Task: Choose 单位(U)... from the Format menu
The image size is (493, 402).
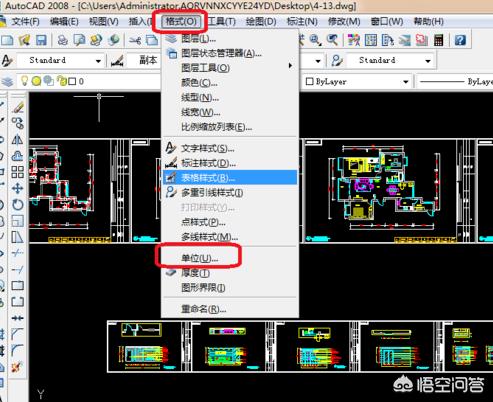Action: 200,258
